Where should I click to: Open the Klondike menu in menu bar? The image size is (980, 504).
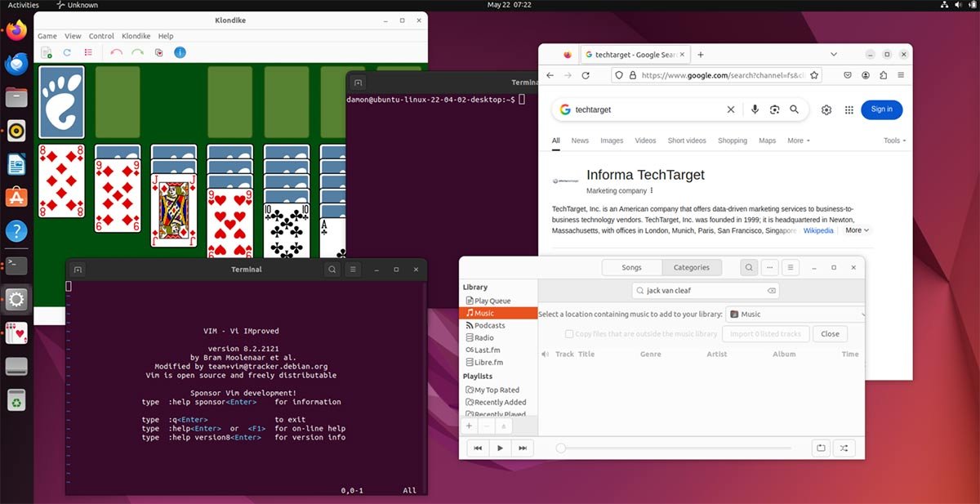[136, 36]
